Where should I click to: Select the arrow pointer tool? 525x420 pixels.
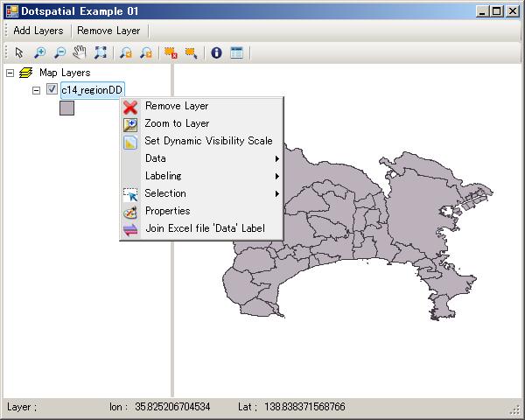pos(19,52)
